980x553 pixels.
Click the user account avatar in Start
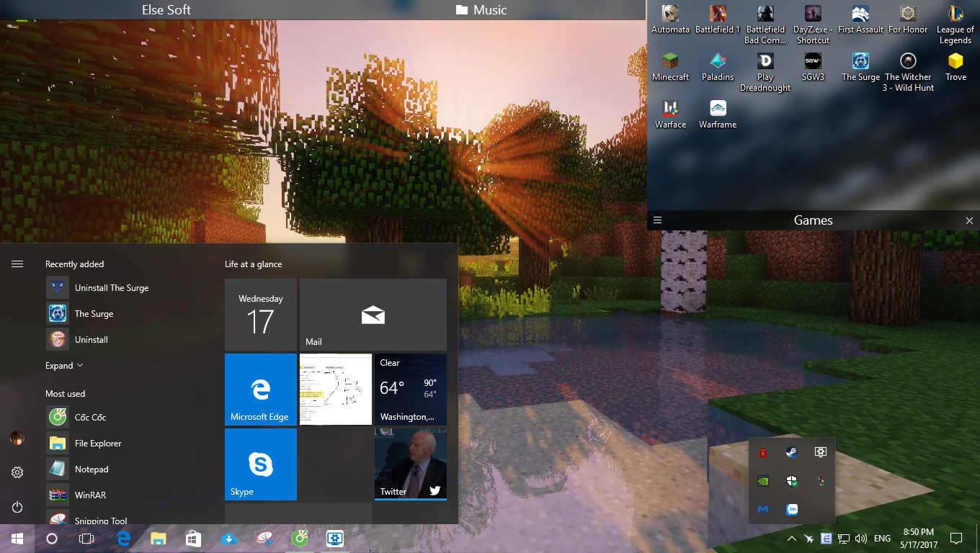17,438
